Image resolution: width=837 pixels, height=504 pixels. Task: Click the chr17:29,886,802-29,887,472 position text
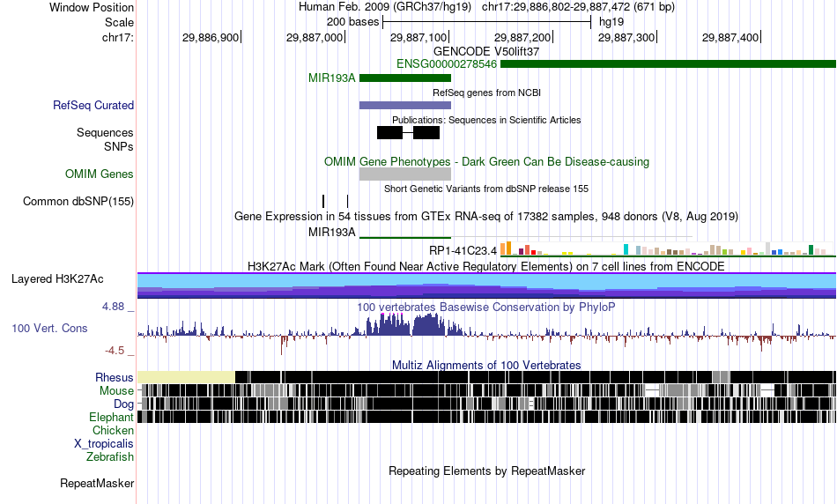(578, 7)
